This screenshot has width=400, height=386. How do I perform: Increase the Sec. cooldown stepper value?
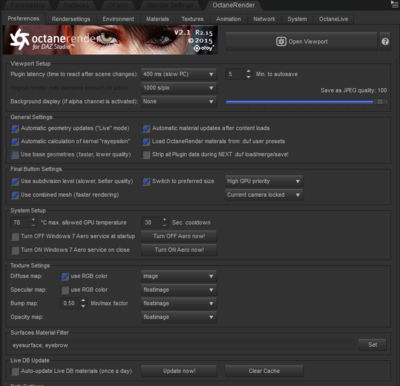(164, 220)
